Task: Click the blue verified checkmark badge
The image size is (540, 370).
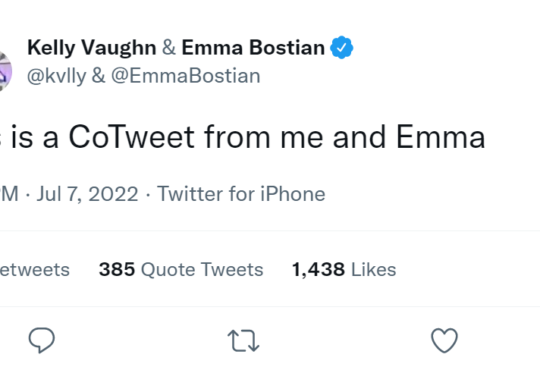Action: point(342,48)
